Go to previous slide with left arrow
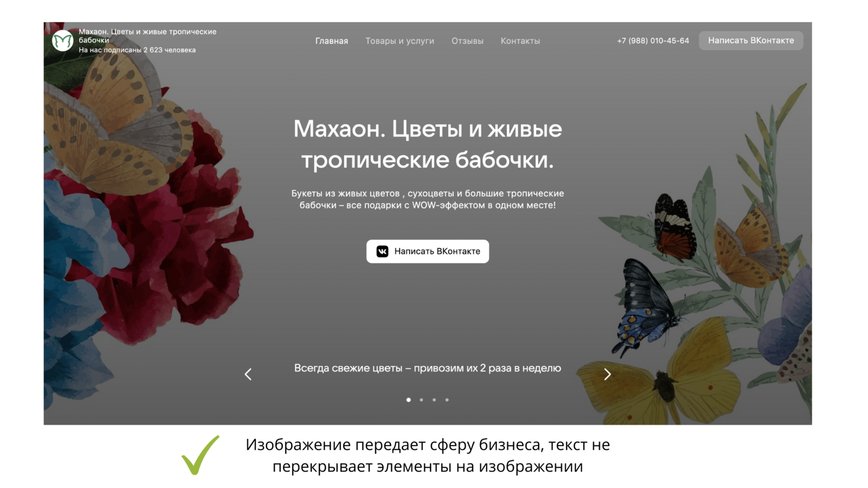This screenshot has height=488, width=868. pyautogui.click(x=248, y=374)
